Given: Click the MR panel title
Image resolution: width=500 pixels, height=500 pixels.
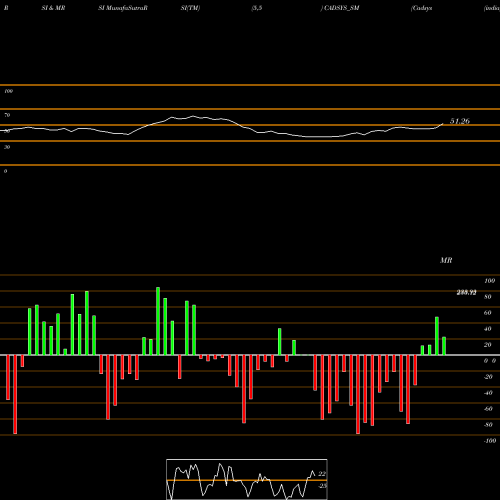Looking at the screenshot, I should point(446,260).
